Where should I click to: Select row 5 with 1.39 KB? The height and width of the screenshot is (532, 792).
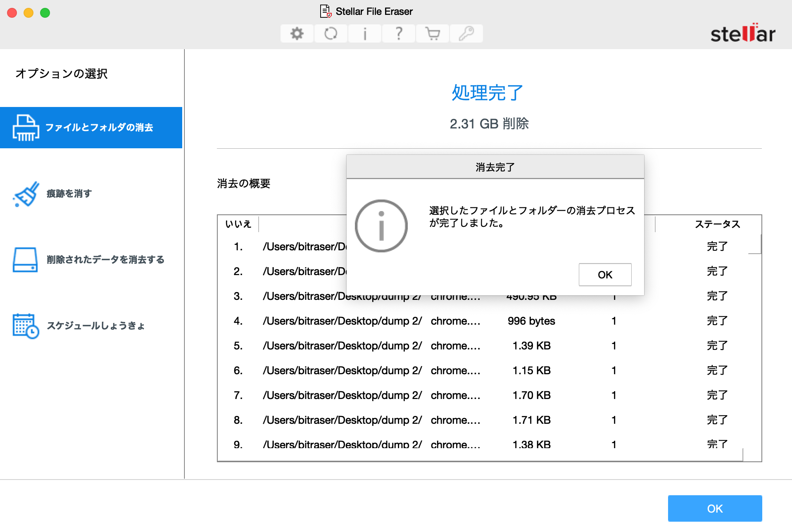coord(489,346)
